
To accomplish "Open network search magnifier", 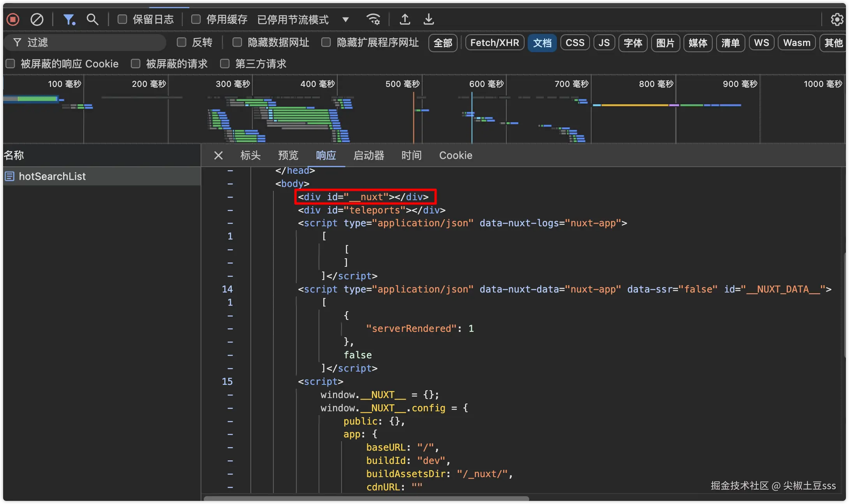I will [x=92, y=19].
